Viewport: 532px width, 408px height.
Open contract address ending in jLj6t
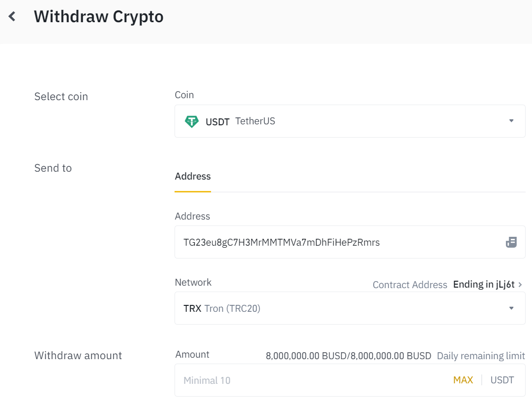(x=484, y=285)
